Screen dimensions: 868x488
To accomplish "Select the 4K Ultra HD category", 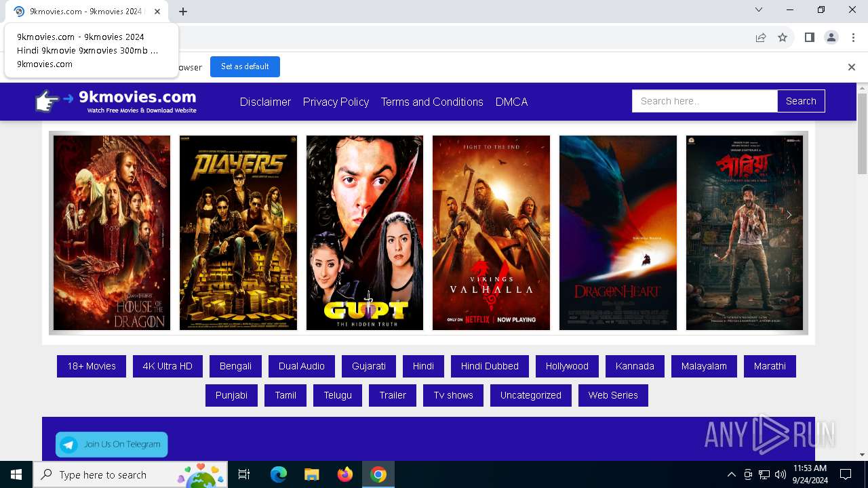I will (167, 366).
